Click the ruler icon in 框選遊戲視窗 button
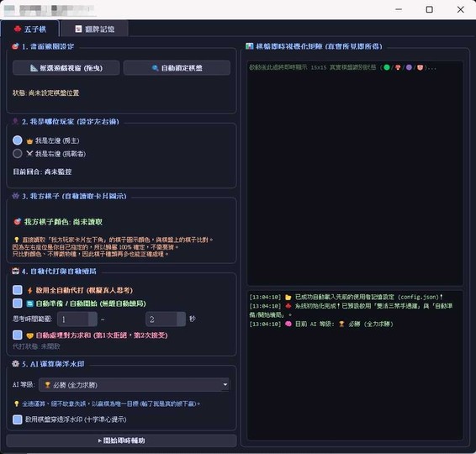This screenshot has width=476, height=454. [x=34, y=68]
